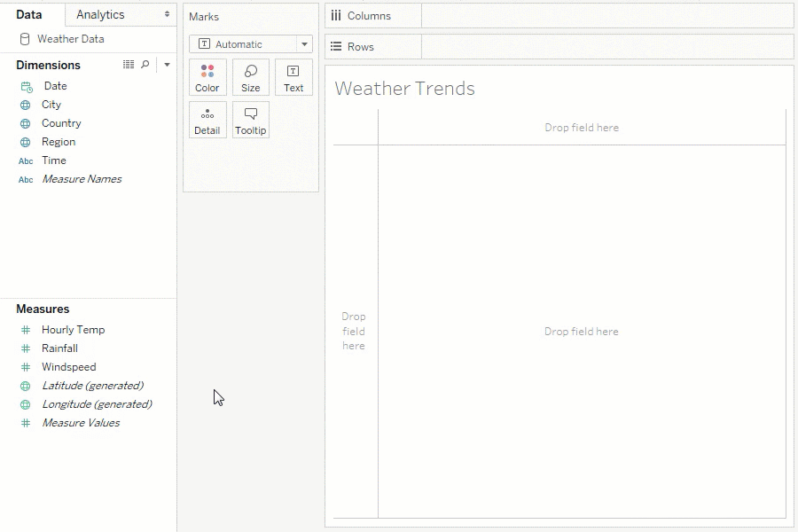Click the calendar icon beside Date
Image resolution: width=798 pixels, height=532 pixels.
pos(27,86)
